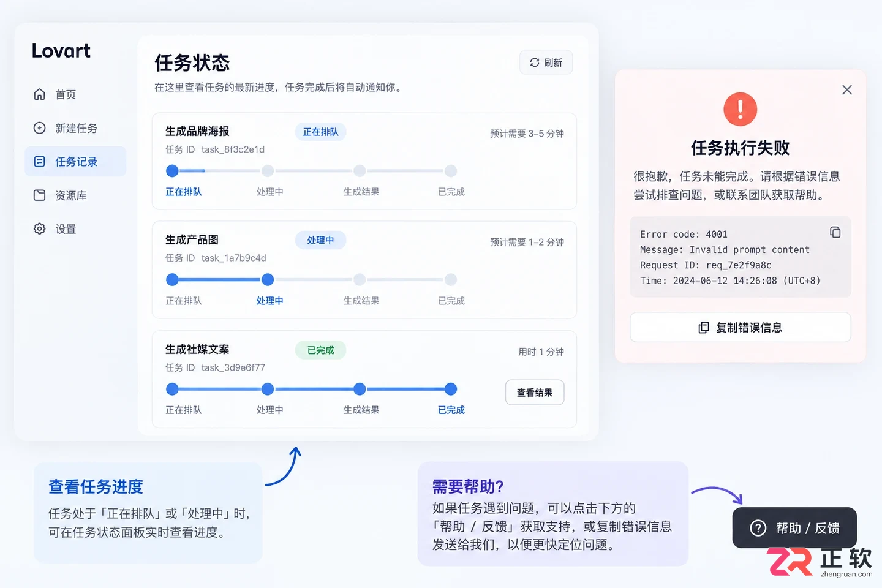Screen dimensions: 882x588
Task: Click the task title 生成产品图
Action: click(x=192, y=239)
